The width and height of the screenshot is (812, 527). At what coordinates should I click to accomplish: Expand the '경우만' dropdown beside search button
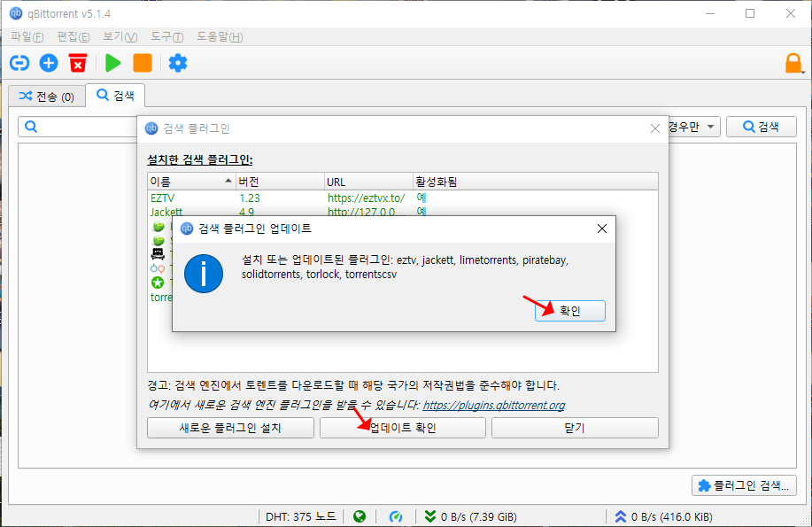(x=692, y=128)
